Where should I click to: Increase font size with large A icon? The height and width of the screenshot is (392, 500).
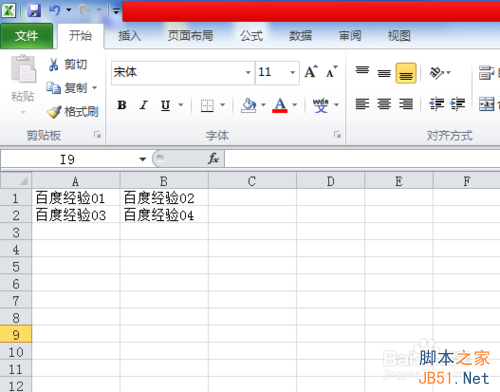tap(311, 71)
